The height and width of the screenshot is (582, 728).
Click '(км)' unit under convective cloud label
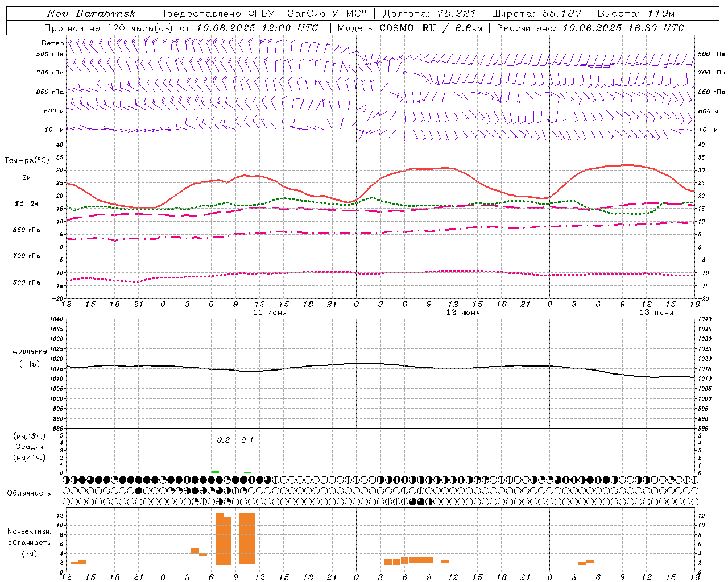30,554
